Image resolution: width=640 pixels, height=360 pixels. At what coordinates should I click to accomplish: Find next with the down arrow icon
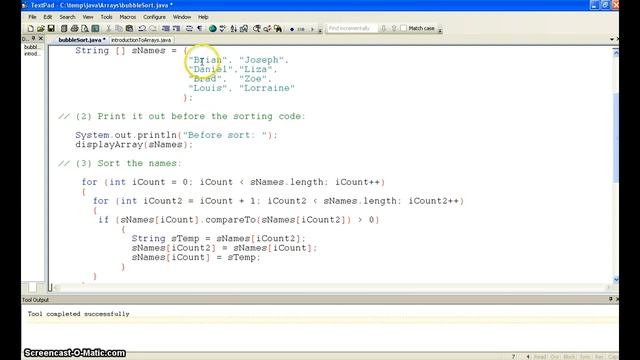click(383, 28)
